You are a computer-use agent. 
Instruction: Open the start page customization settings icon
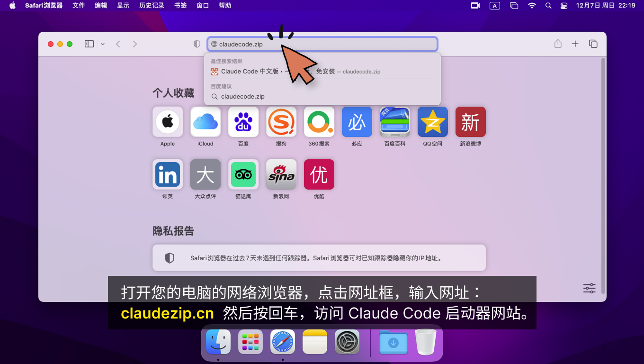[x=590, y=288]
